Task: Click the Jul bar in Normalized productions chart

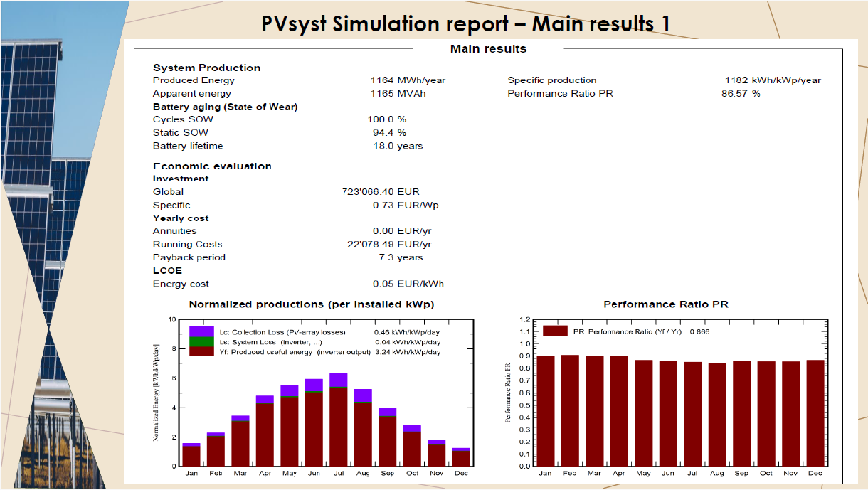Action: coord(338,420)
